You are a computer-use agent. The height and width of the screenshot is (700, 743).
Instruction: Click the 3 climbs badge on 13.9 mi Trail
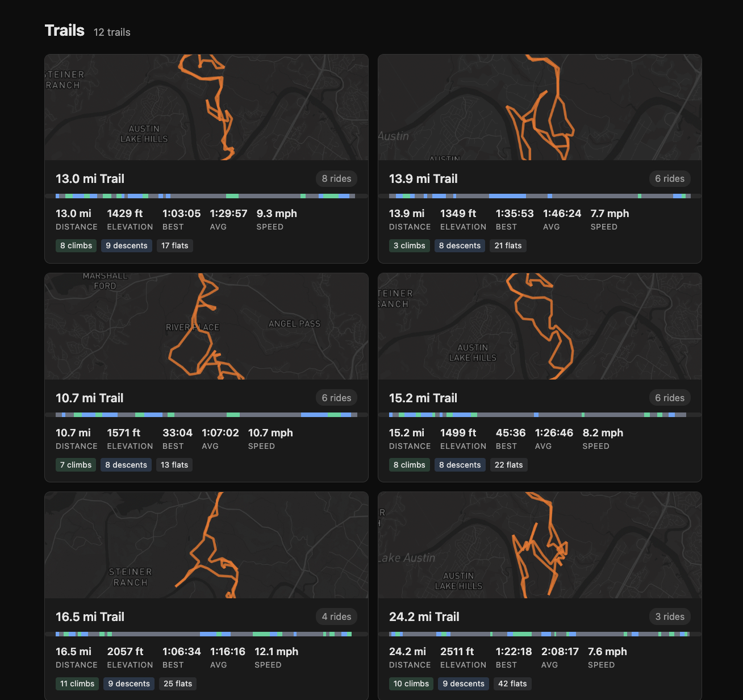[x=409, y=245]
